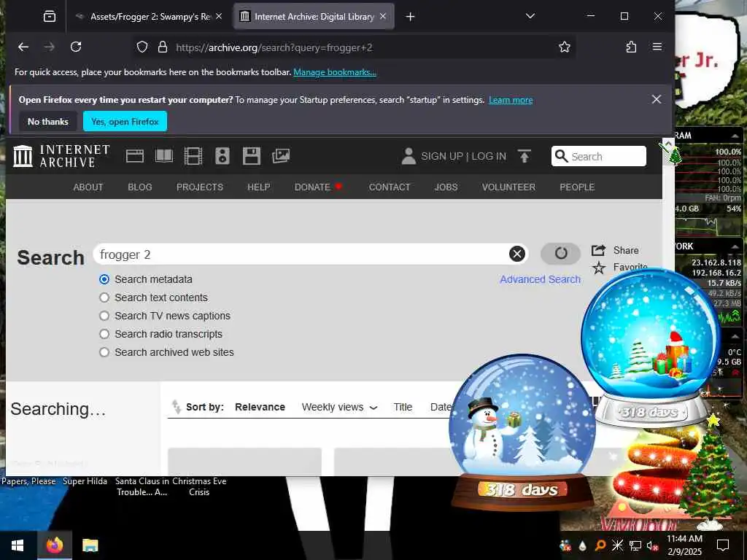747x560 pixels.
Task: Click the top-right Search input box
Action: click(x=599, y=156)
